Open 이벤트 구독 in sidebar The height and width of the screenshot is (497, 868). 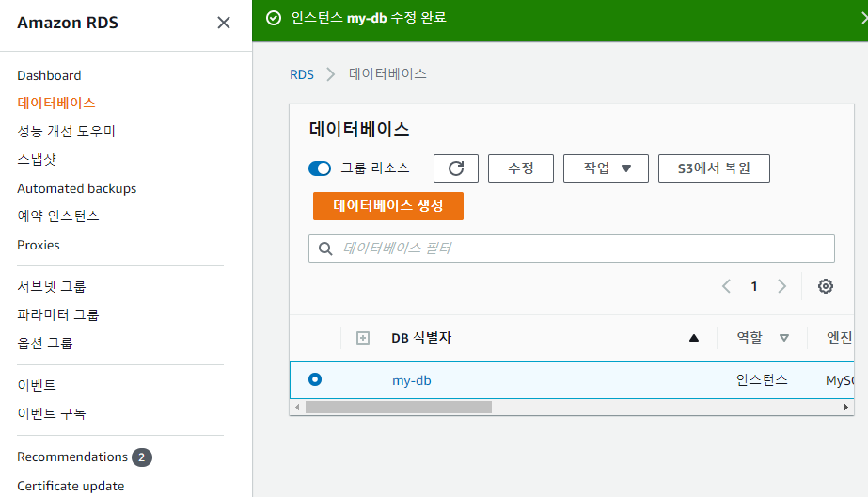click(x=52, y=413)
